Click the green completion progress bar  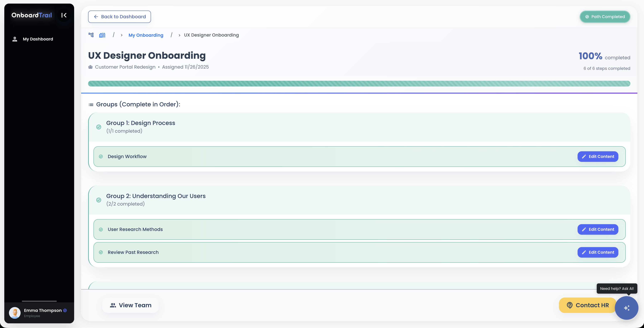tap(359, 83)
